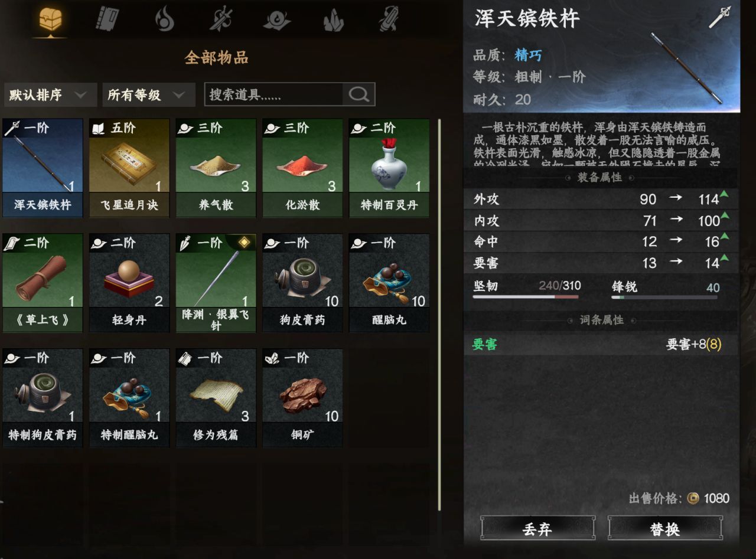Viewport: 756px width, 559px height.
Task: Click the 坚韧 durability progress bar
Action: coord(526,297)
